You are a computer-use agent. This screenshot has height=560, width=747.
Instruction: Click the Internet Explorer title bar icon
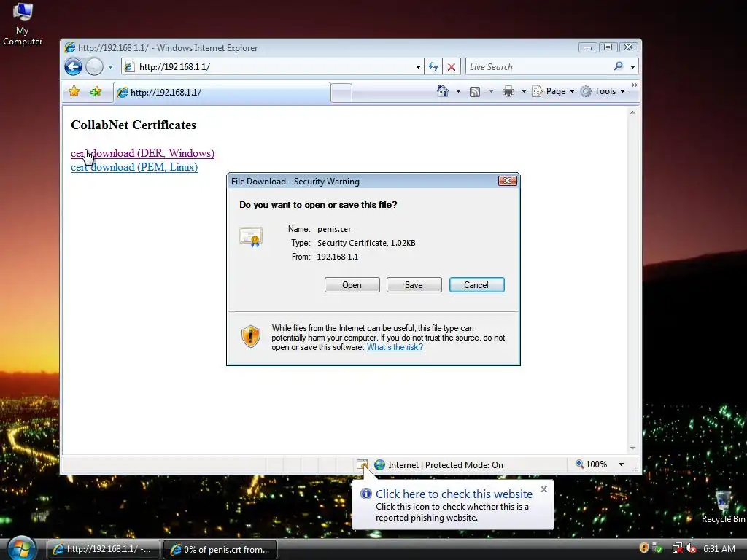70,47
